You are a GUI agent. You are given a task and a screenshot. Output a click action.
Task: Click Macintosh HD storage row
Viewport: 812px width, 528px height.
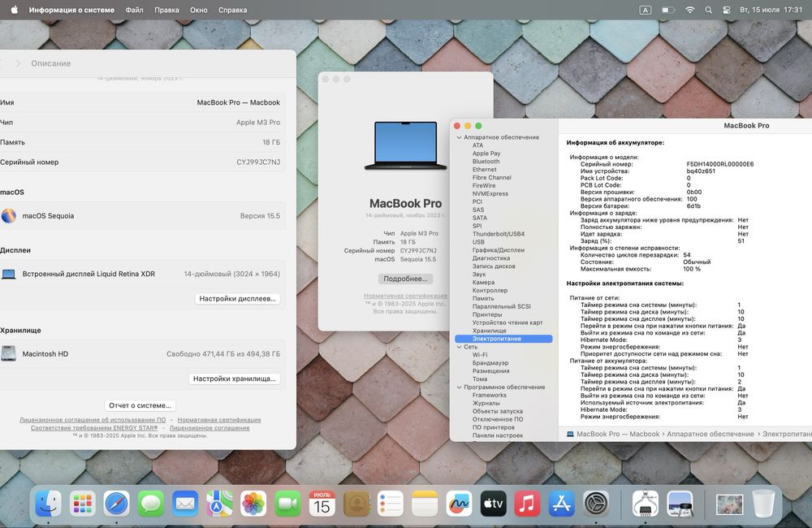[x=140, y=354]
